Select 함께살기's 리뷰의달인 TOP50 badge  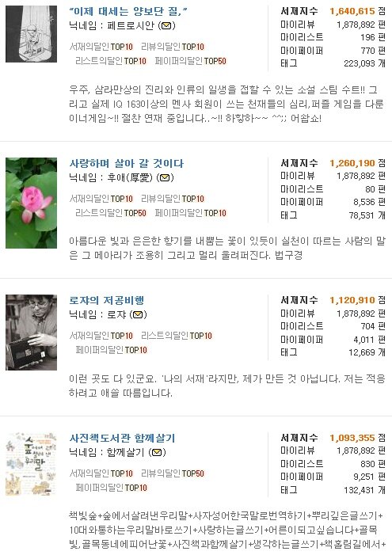[x=173, y=473]
